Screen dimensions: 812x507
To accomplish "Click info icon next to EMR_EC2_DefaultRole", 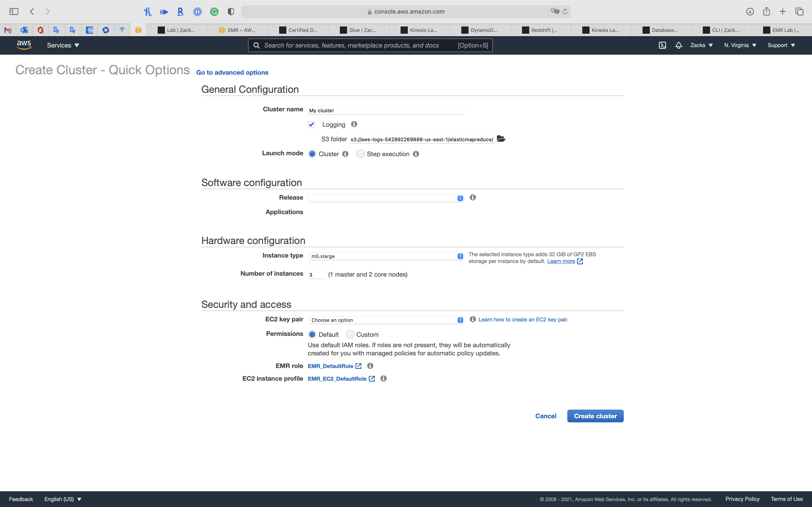I will click(384, 379).
